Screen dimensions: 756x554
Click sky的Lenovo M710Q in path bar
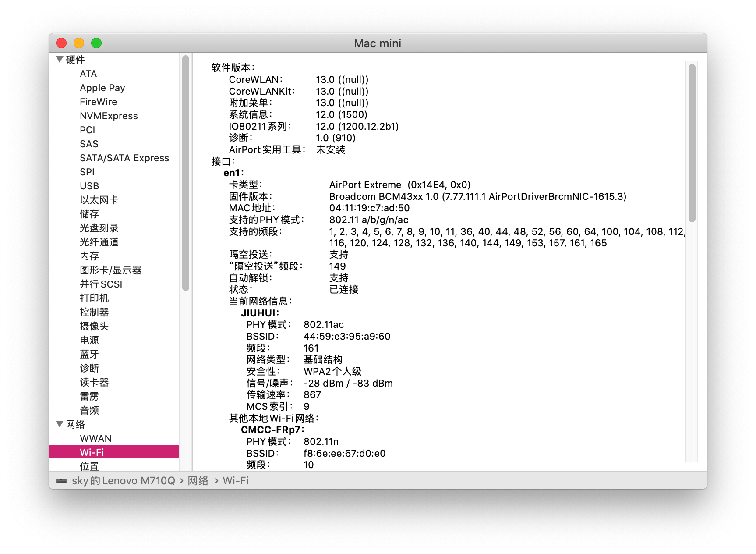(x=124, y=481)
